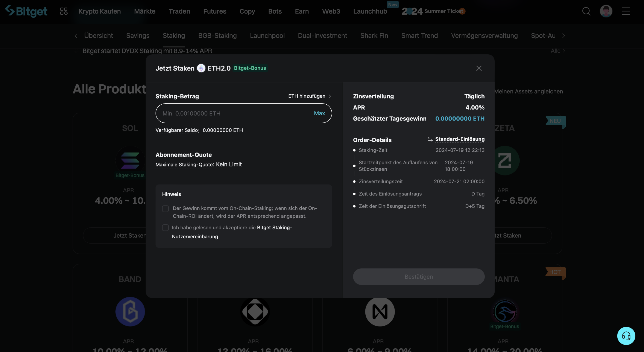Click the ETH2.0 coin icon
The height and width of the screenshot is (352, 644).
tap(201, 68)
